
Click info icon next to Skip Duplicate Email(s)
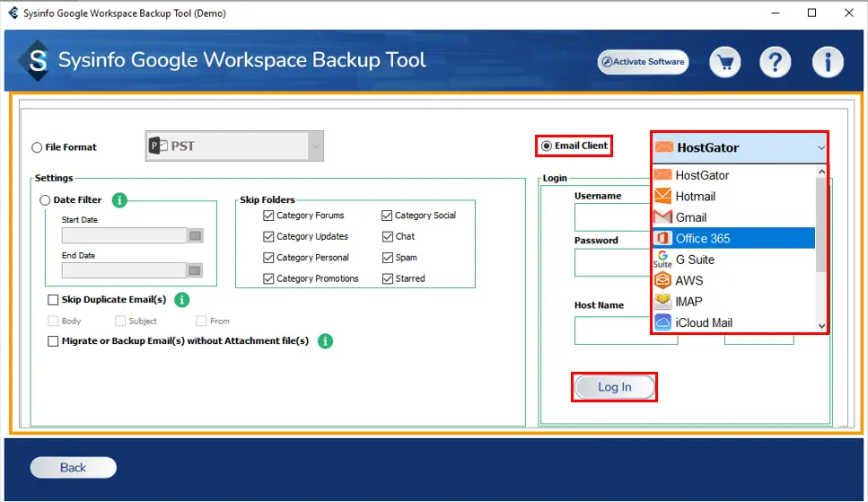182,300
